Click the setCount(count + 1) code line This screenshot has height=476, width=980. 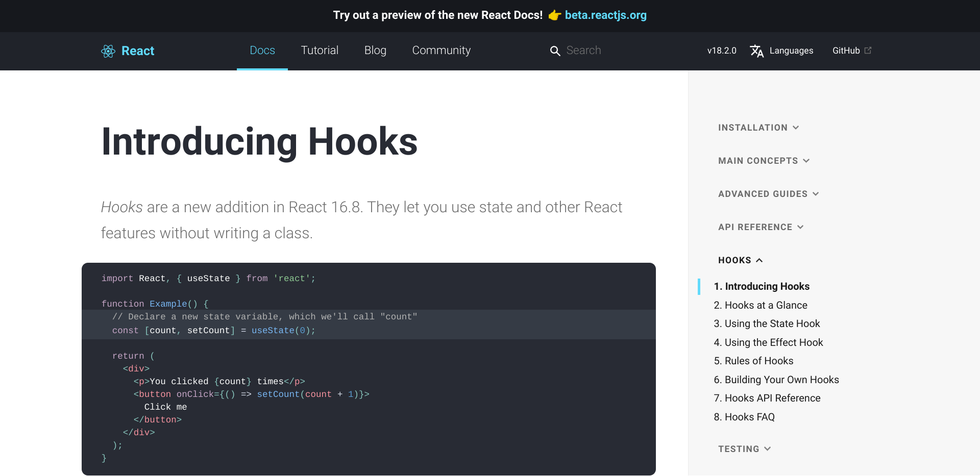251,394
